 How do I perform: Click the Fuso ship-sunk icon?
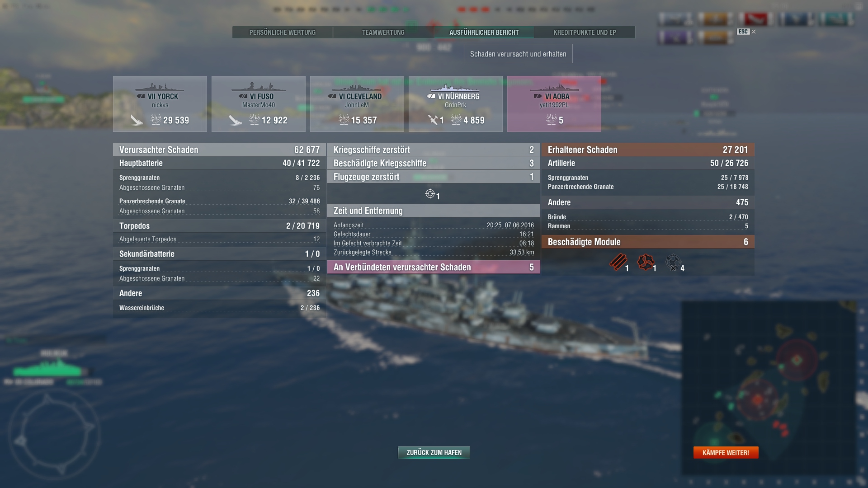(236, 120)
